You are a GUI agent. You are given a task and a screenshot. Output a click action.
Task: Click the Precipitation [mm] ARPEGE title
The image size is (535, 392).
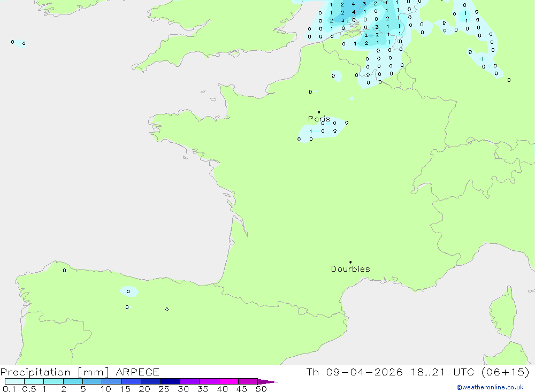pyautogui.click(x=80, y=372)
